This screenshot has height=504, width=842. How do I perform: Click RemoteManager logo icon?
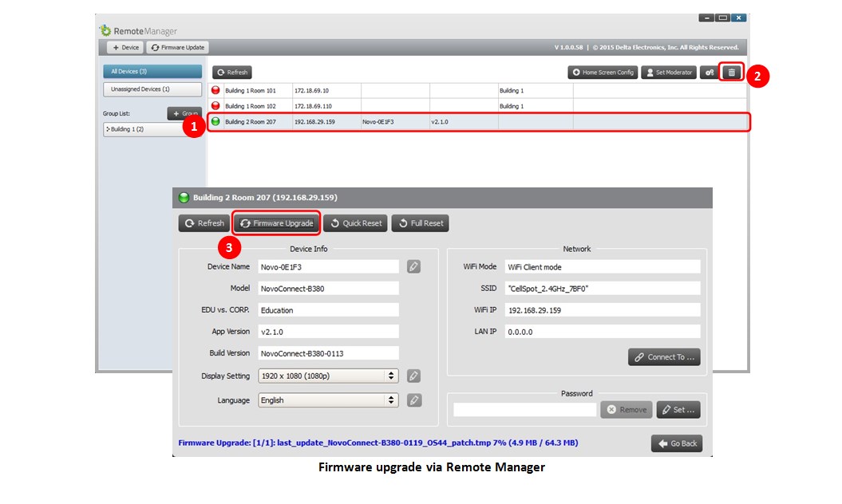[105, 30]
